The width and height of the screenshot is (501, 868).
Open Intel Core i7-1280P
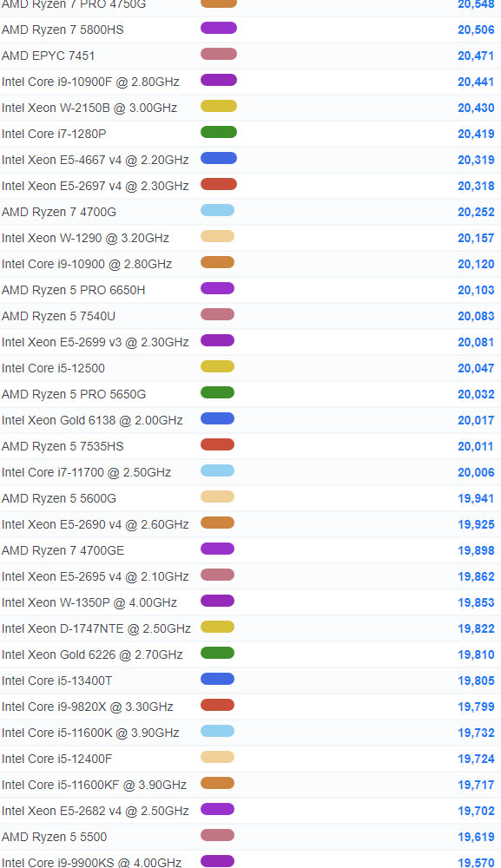54,134
